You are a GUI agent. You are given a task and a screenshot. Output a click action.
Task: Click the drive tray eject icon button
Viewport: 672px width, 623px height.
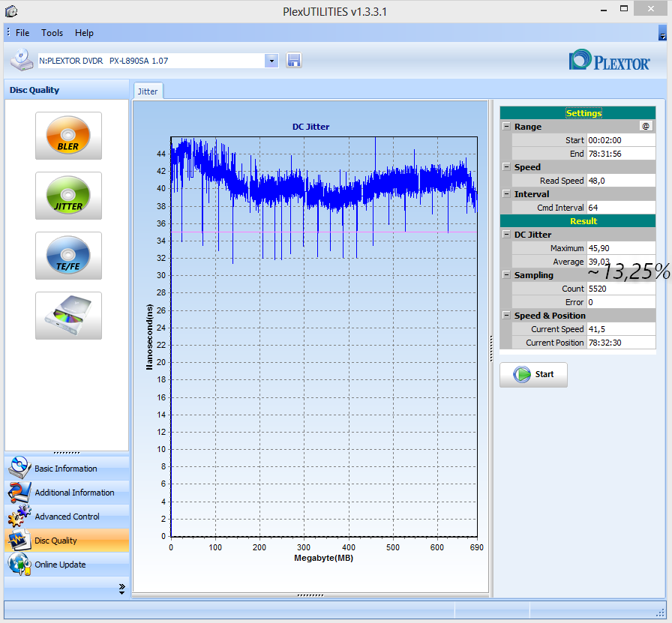point(68,316)
